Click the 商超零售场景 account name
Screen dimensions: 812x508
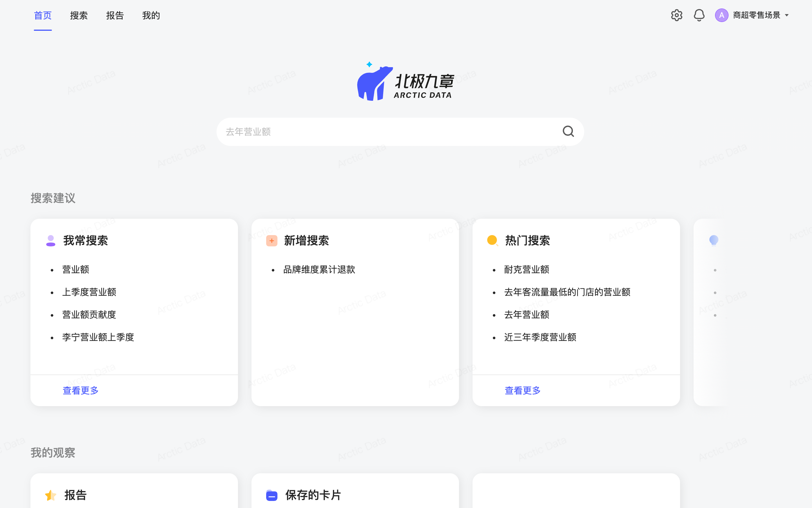[757, 15]
